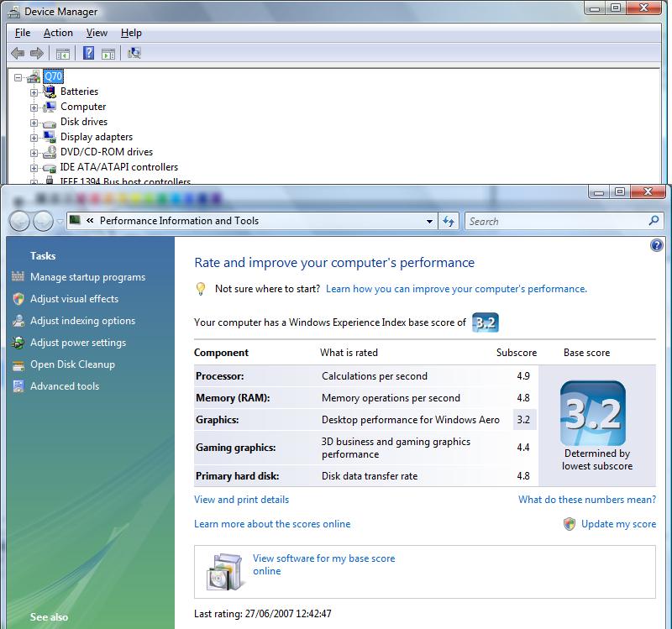Click the scan for hardware changes icon

click(x=134, y=53)
